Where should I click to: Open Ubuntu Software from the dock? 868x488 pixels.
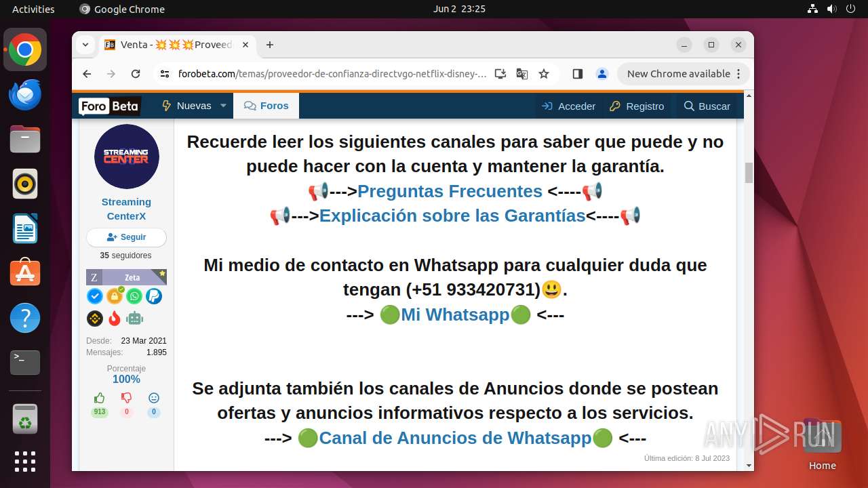click(x=25, y=273)
